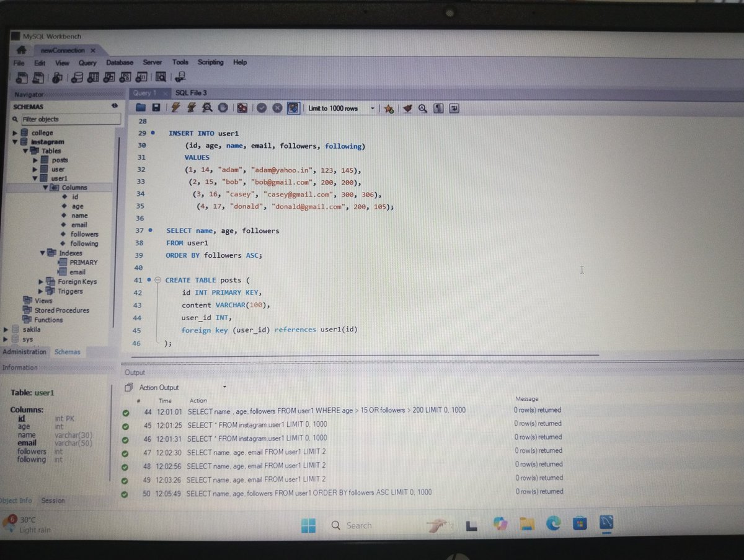Open the Windows Start menu
Image resolution: width=744 pixels, height=560 pixels.
[x=308, y=525]
